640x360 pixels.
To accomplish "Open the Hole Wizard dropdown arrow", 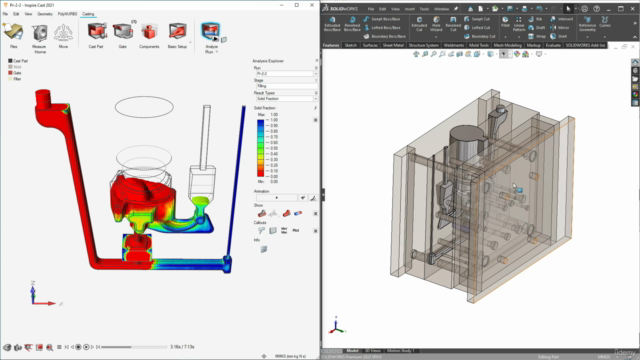I will pyautogui.click(x=436, y=37).
